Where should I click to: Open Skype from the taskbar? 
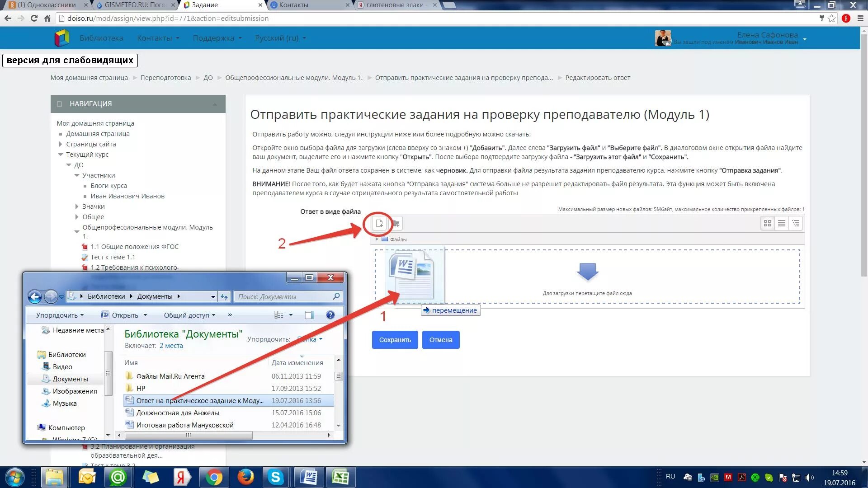pyautogui.click(x=275, y=477)
